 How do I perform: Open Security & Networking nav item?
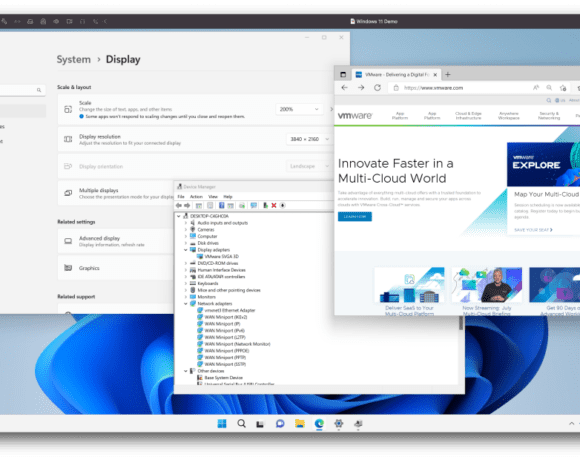(549, 116)
